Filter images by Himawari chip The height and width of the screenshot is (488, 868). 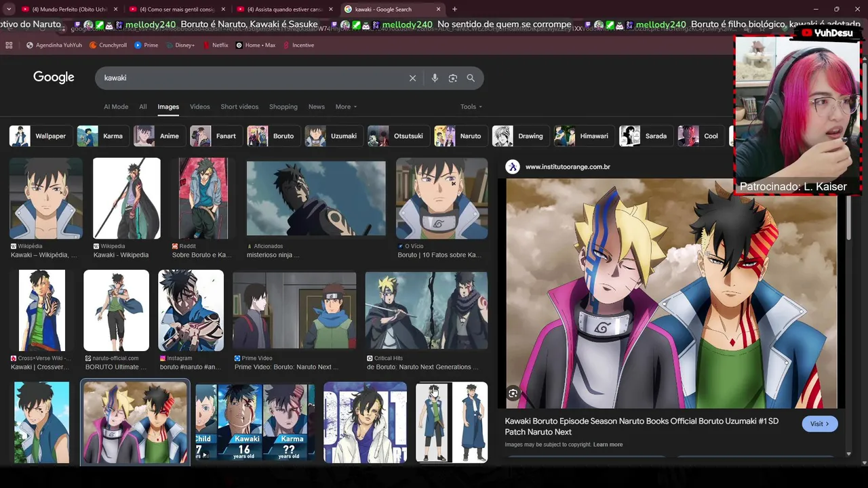[584, 136]
